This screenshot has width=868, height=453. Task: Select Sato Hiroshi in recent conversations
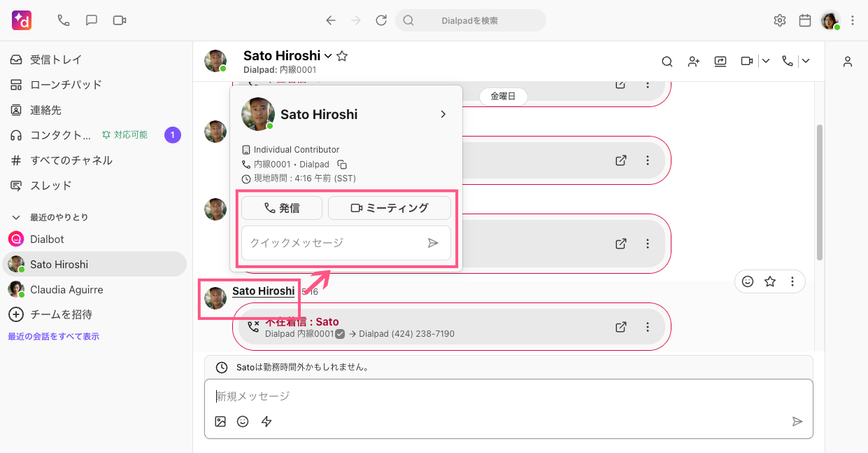tap(94, 264)
